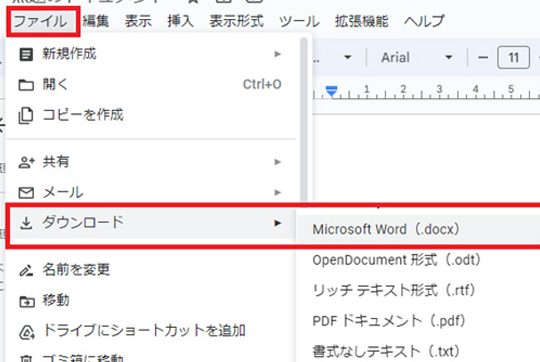Image resolution: width=540 pixels, height=362 pixels.
Task: Open the ツール menu
Action: 299,21
